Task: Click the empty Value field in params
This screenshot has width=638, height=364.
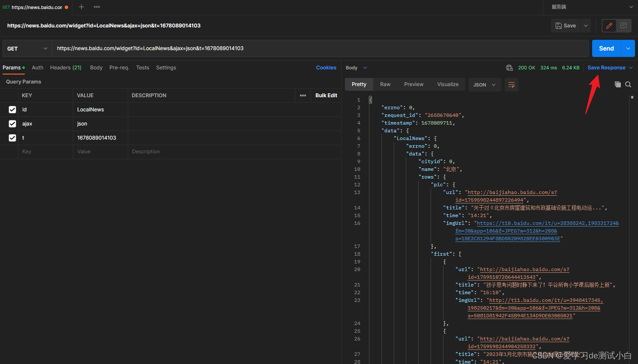Action: 100,152
